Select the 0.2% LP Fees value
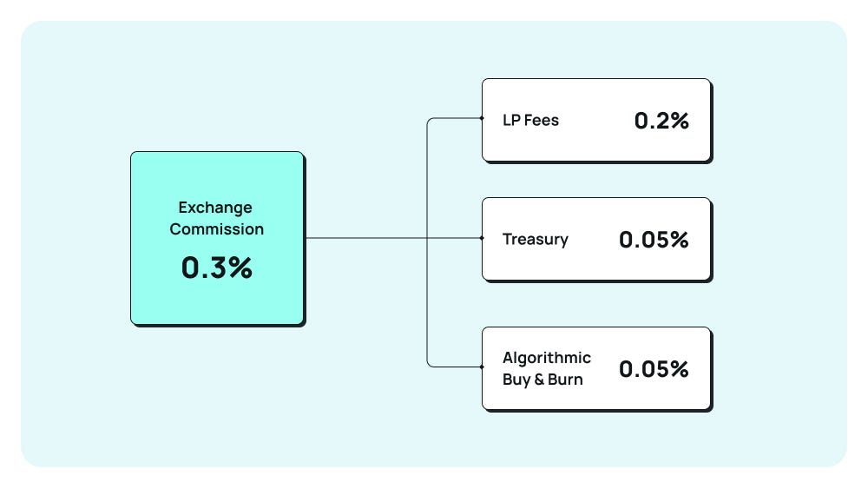868x489 pixels. point(661,121)
